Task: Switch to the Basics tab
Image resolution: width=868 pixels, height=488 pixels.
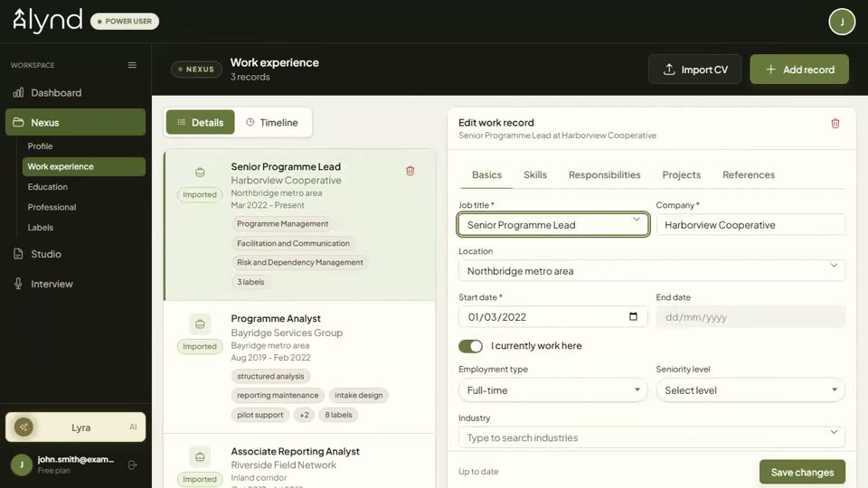Action: click(486, 174)
